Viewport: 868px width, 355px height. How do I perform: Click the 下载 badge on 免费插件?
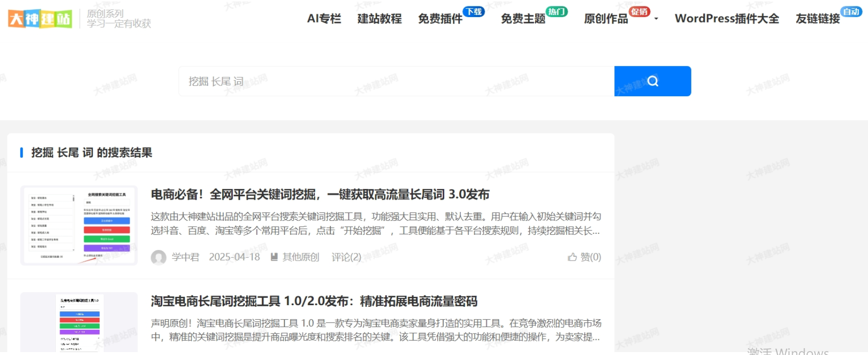pyautogui.click(x=474, y=12)
